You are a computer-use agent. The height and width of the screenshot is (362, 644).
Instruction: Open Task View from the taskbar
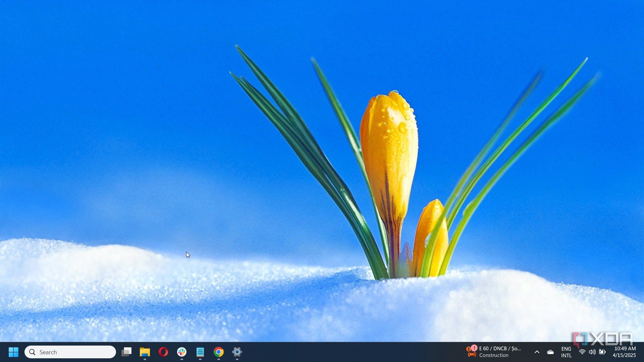click(x=126, y=352)
